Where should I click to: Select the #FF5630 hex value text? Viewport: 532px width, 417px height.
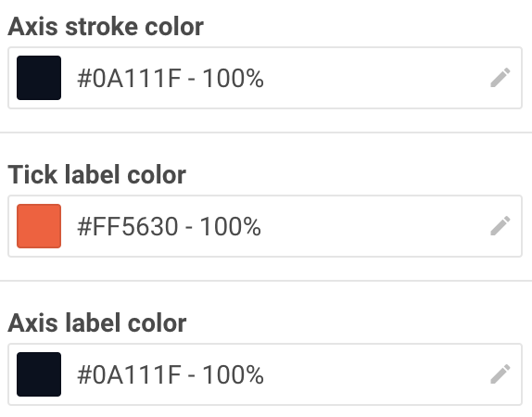[128, 227]
